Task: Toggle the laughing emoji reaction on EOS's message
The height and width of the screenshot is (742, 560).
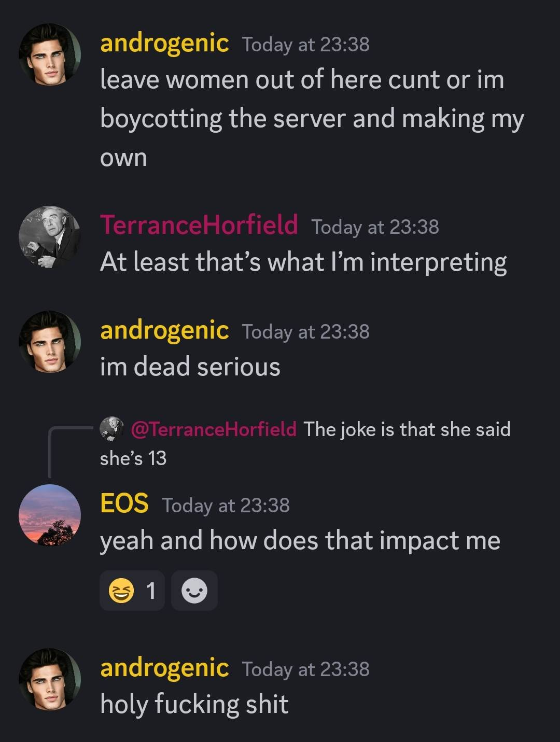Action: (132, 591)
